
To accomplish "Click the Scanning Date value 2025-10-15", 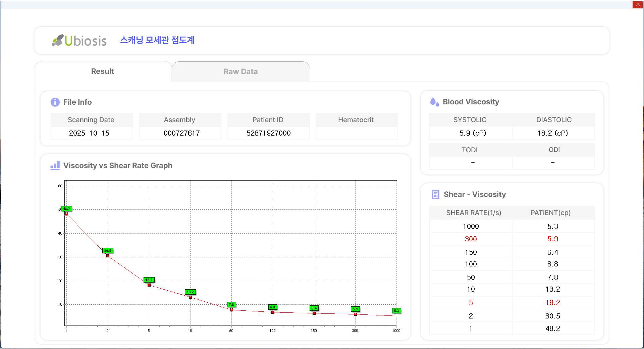I will coord(89,133).
